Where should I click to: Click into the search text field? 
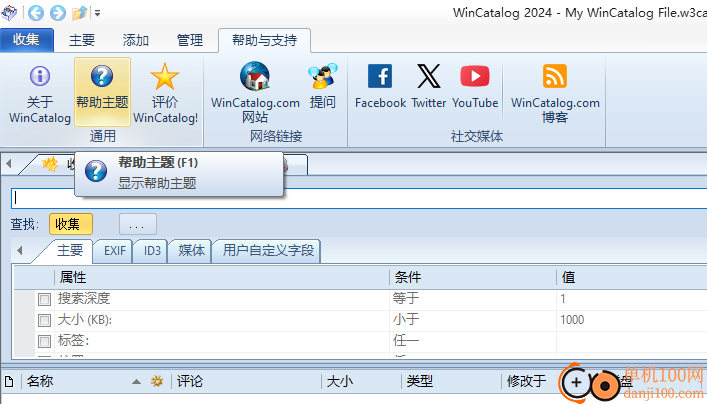click(359, 198)
